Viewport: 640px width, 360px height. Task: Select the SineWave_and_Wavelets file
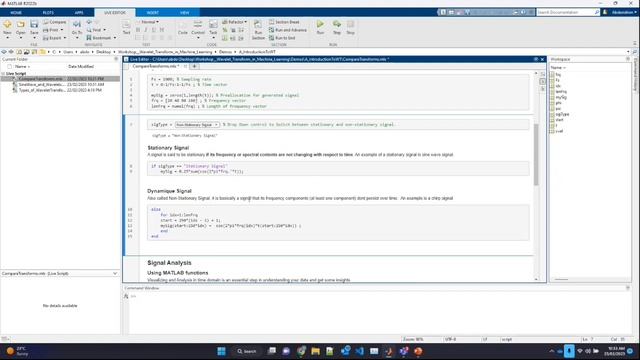tap(60, 84)
